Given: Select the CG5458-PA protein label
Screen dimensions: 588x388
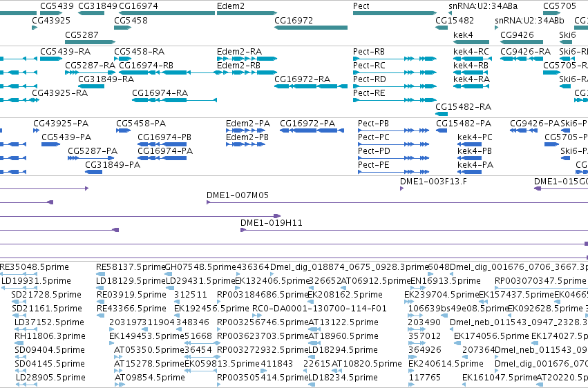Looking at the screenshot, I should pyautogui.click(x=141, y=123).
